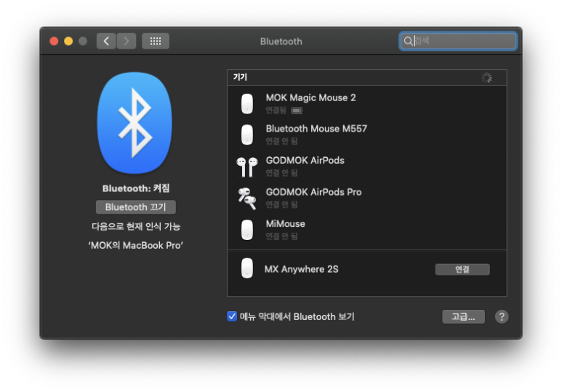Go back with the left chevron button
562x392 pixels.
106,41
